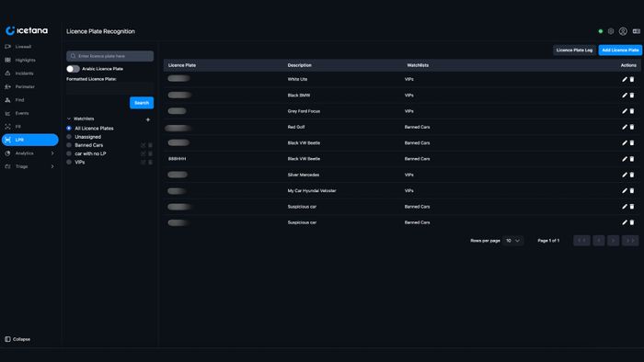Select the LPR sidebar item
The height and width of the screenshot is (362, 644).
click(30, 140)
